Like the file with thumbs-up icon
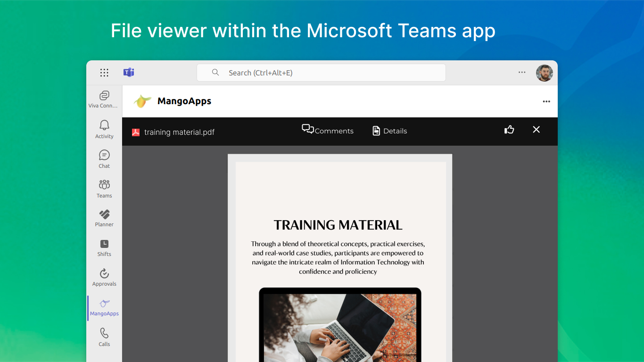The height and width of the screenshot is (362, 644). 509,130
